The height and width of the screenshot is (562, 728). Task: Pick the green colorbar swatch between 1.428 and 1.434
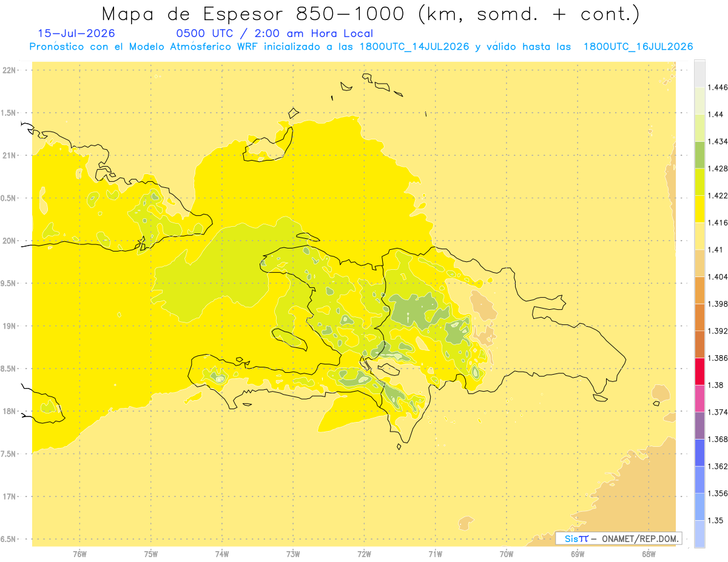[699, 155]
